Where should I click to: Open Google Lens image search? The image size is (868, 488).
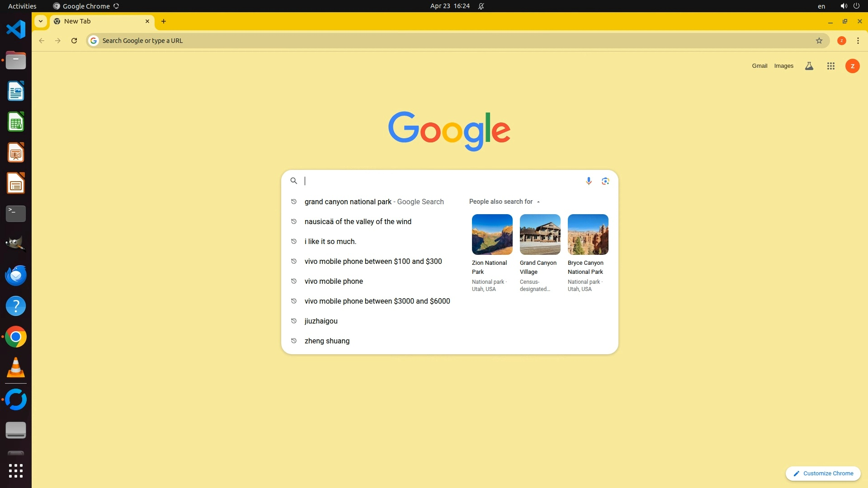tap(605, 181)
